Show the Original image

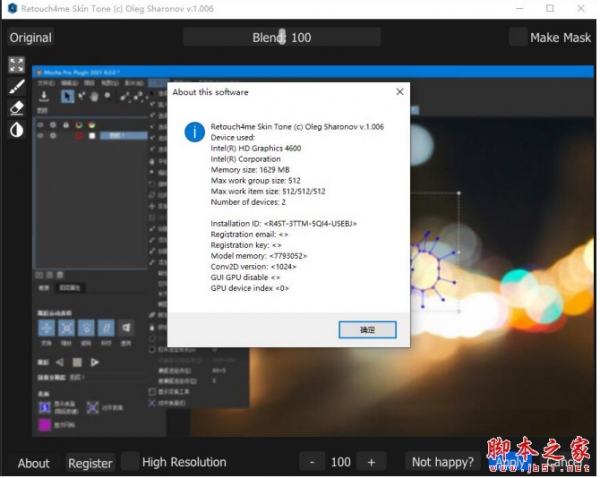[31, 38]
